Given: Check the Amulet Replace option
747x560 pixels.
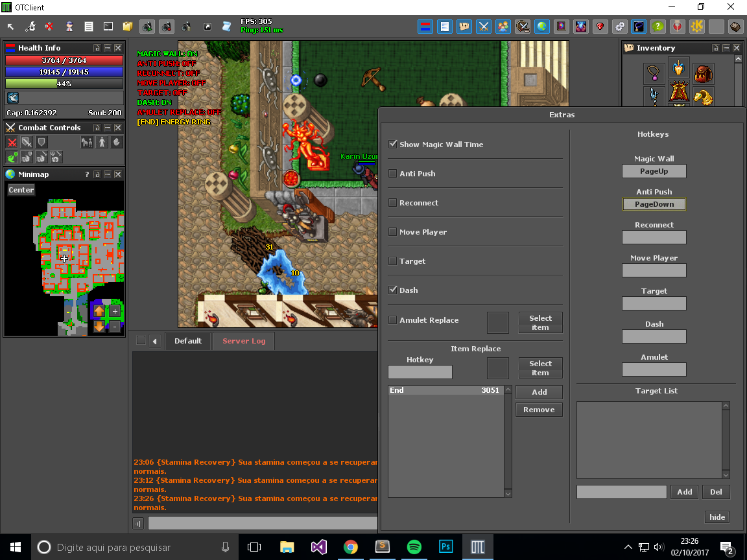Looking at the screenshot, I should pos(392,320).
